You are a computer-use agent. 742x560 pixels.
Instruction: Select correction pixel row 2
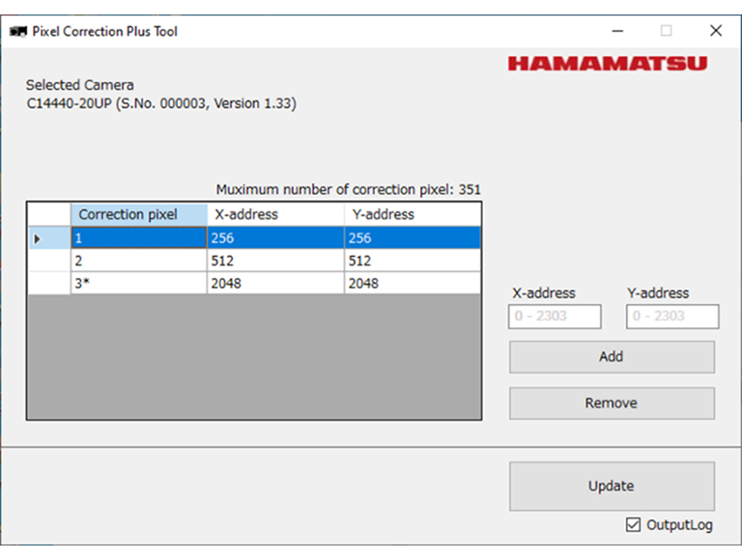click(138, 261)
